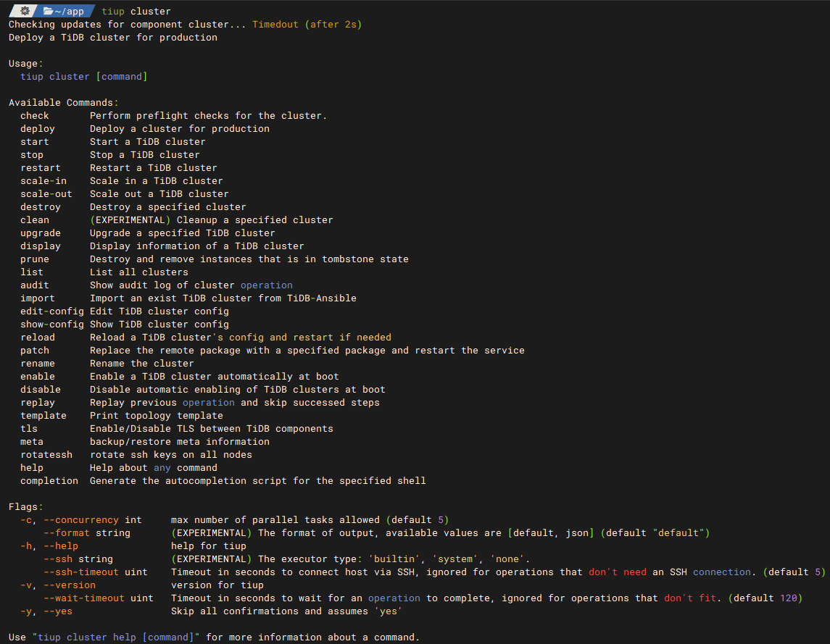Click the 'start' command name
Viewport: 830px width, 644px height.
pos(34,142)
